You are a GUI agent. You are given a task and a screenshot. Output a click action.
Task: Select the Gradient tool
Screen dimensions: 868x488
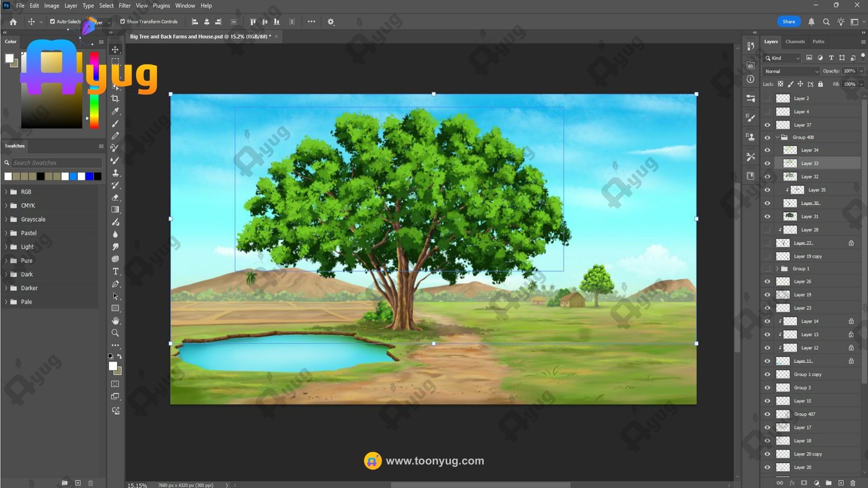click(x=115, y=210)
